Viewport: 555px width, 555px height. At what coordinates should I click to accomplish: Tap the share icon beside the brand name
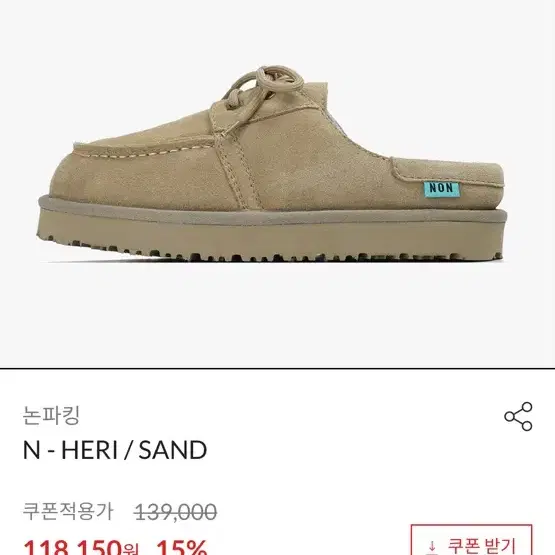tap(518, 416)
